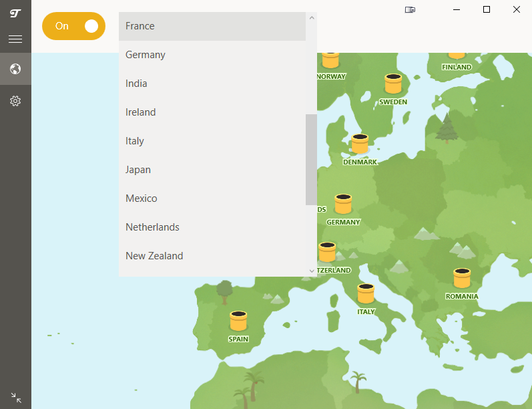The width and height of the screenshot is (532, 409).
Task: Select the Norway tunnel on map
Action: click(330, 60)
